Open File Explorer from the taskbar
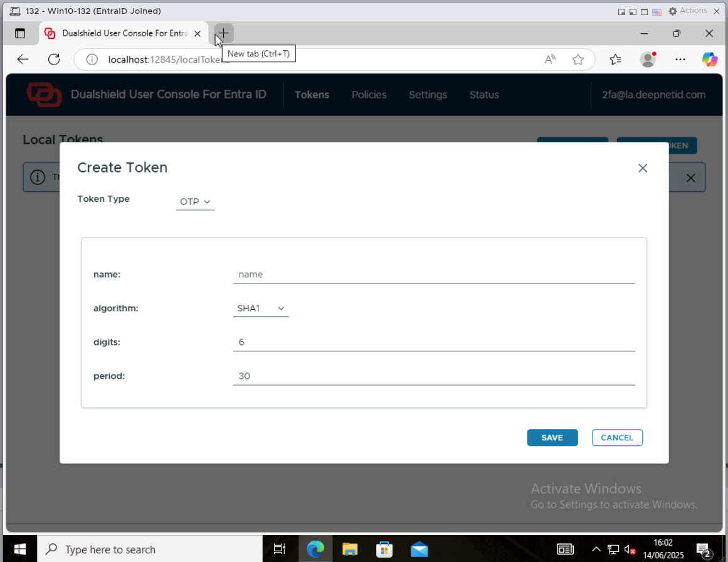The width and height of the screenshot is (728, 562). (x=349, y=549)
